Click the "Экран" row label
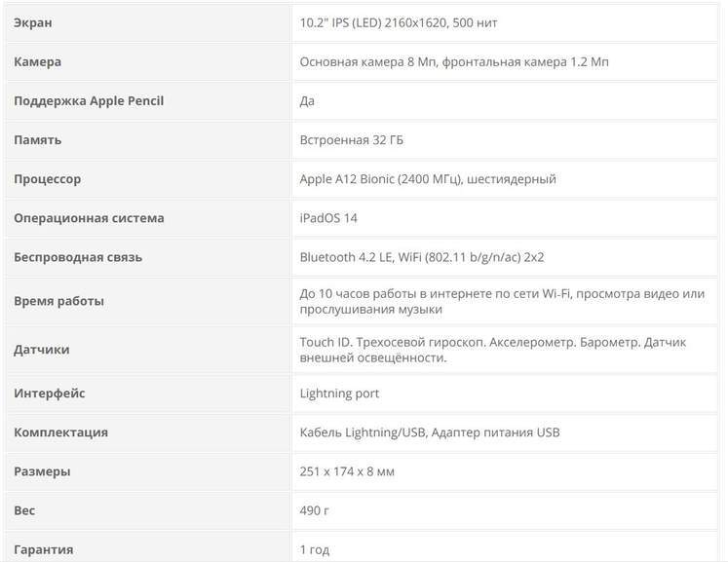 (34, 22)
